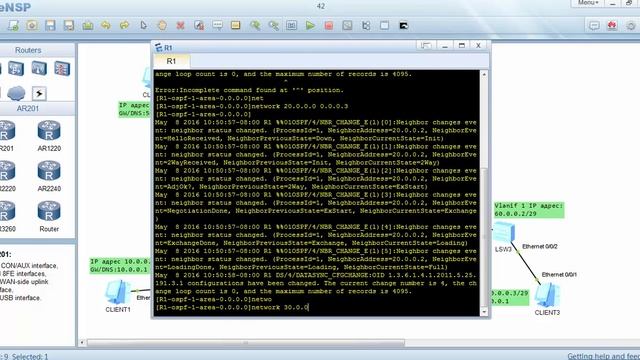Open a topology file via toolbar
640x360 pixels.
point(32,25)
